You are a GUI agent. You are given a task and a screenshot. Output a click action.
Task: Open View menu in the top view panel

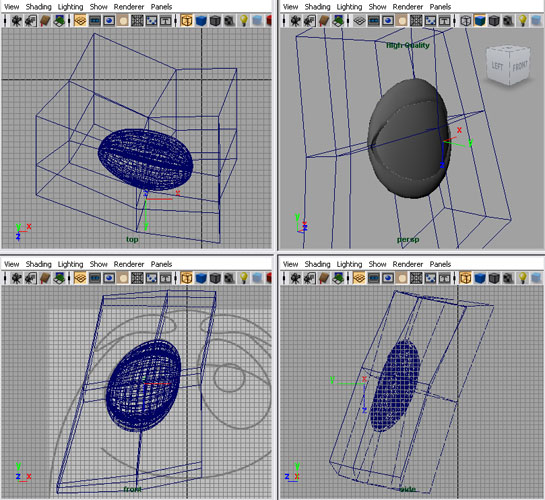point(11,7)
